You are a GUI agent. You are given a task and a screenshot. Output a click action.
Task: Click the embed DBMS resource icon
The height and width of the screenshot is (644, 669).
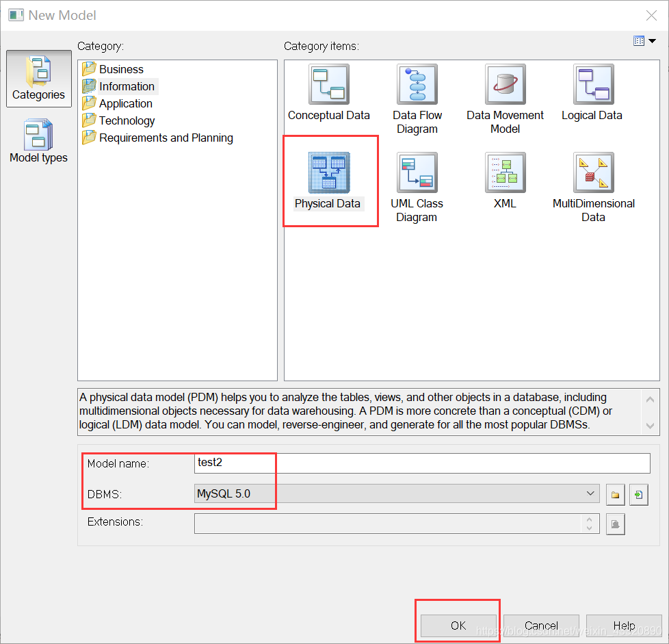coord(639,495)
